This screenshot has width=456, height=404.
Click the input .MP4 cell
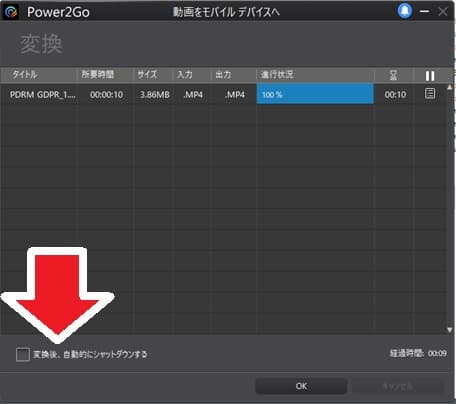click(193, 95)
